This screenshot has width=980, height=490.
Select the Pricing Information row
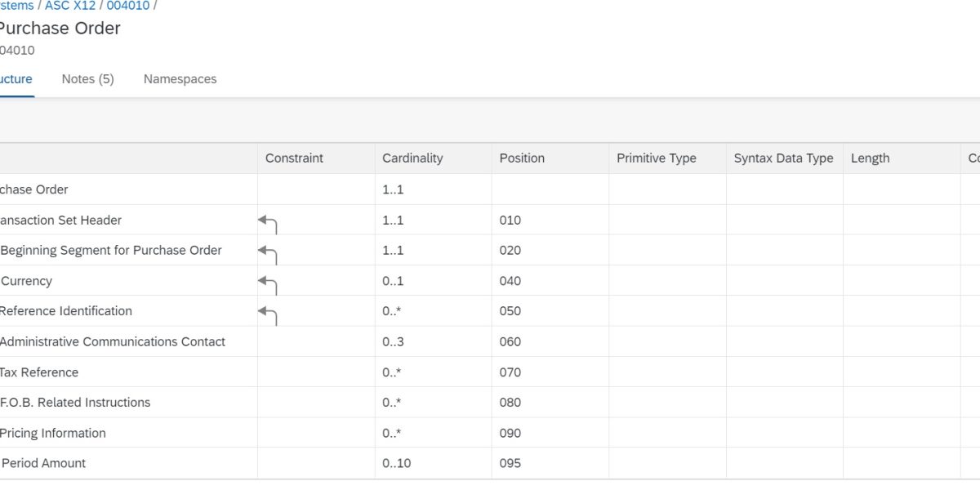tap(53, 433)
